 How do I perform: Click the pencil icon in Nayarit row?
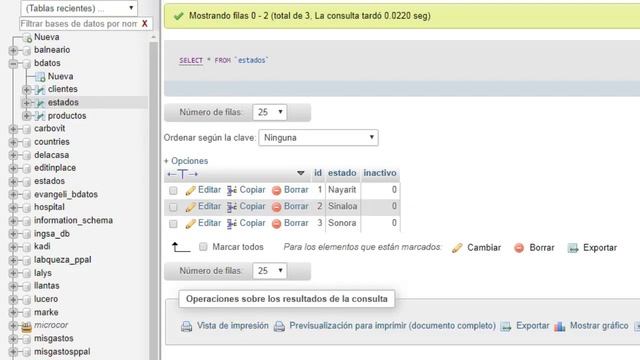pyautogui.click(x=190, y=190)
